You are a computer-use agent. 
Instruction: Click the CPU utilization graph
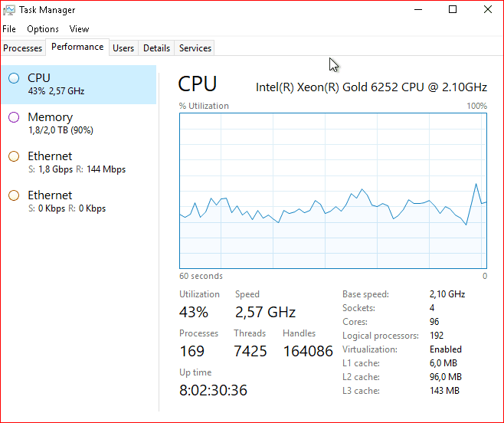[x=333, y=192]
